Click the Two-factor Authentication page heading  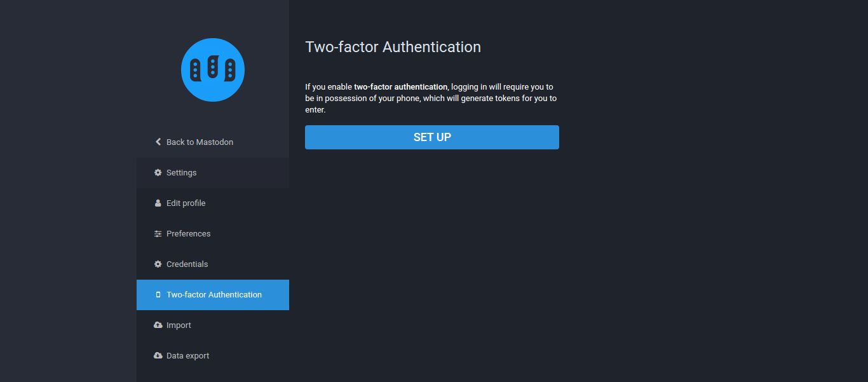[x=393, y=47]
